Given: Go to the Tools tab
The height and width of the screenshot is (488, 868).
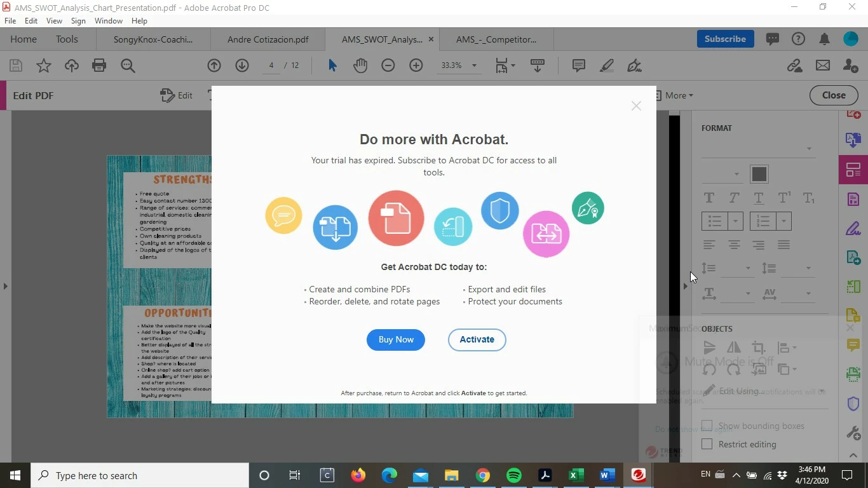Looking at the screenshot, I should [x=67, y=39].
